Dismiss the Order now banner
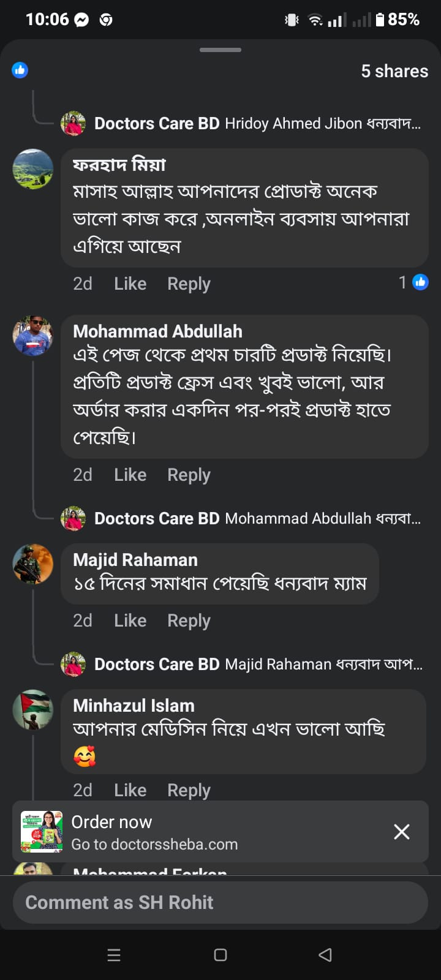The width and height of the screenshot is (441, 980). [x=401, y=831]
